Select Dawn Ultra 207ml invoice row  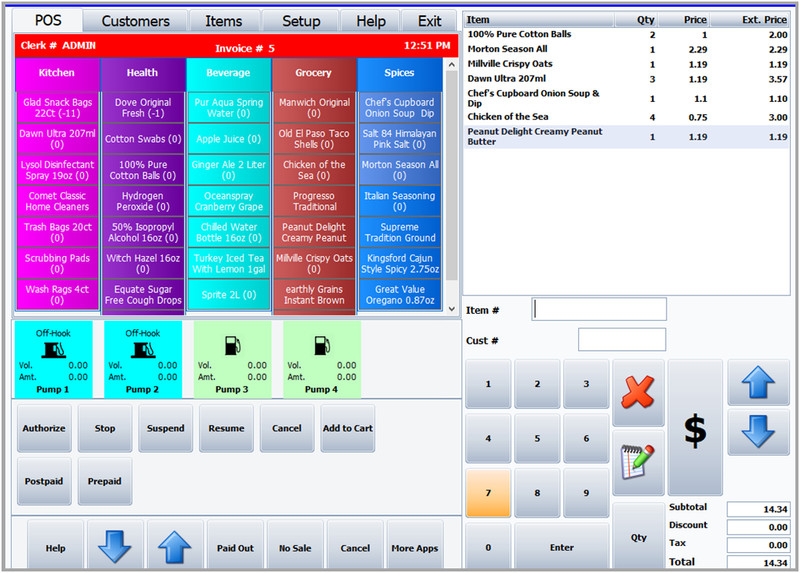click(627, 79)
